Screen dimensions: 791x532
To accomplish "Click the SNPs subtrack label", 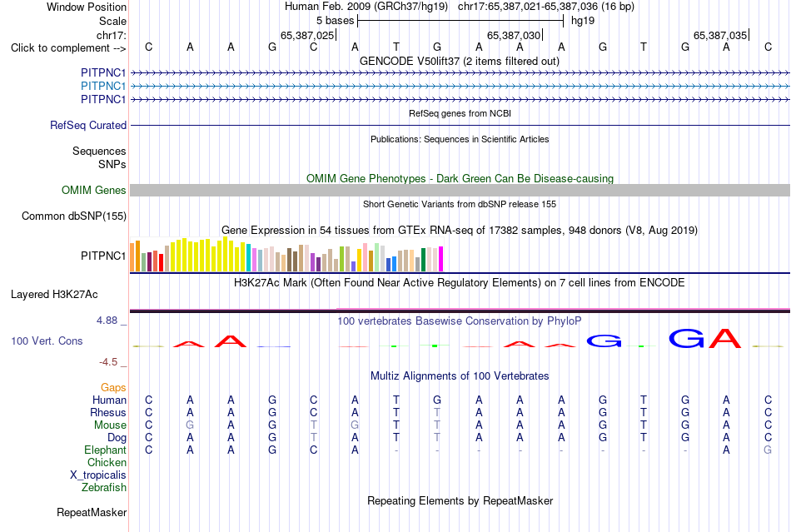I will tap(112, 164).
